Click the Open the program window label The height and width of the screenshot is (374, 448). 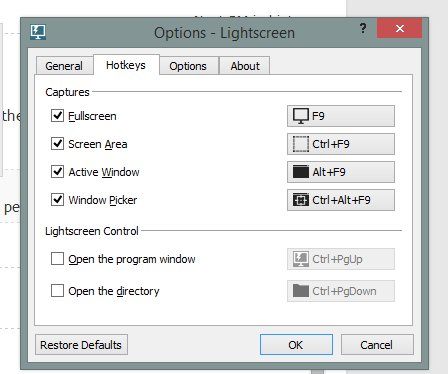coord(132,259)
